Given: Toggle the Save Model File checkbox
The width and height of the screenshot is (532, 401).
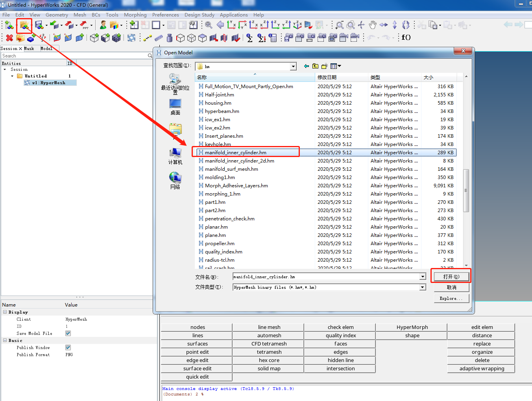Looking at the screenshot, I should (68, 333).
